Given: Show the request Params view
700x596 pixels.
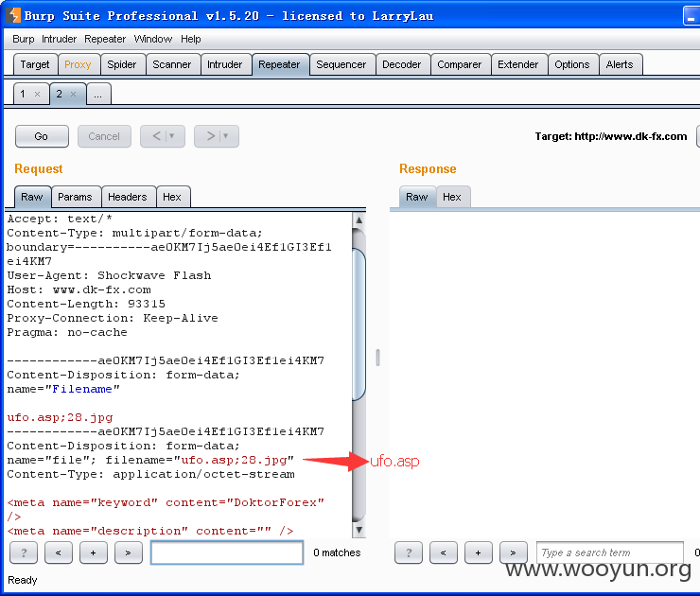Looking at the screenshot, I should [x=75, y=197].
